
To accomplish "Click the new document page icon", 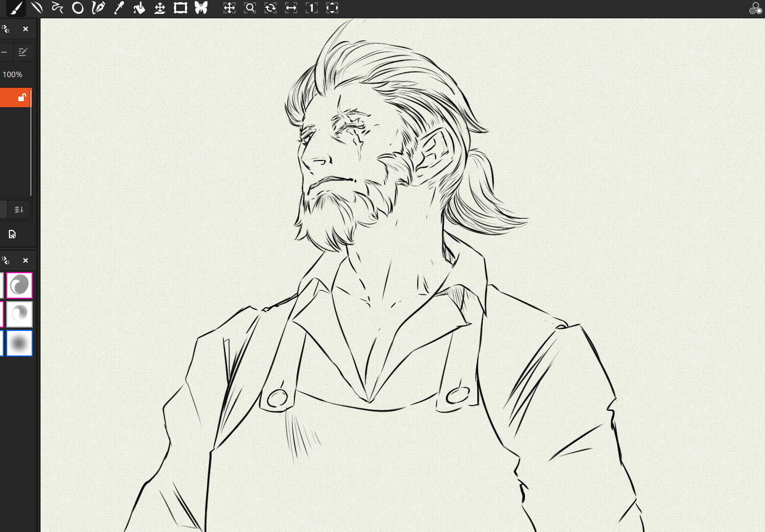I will tap(12, 234).
